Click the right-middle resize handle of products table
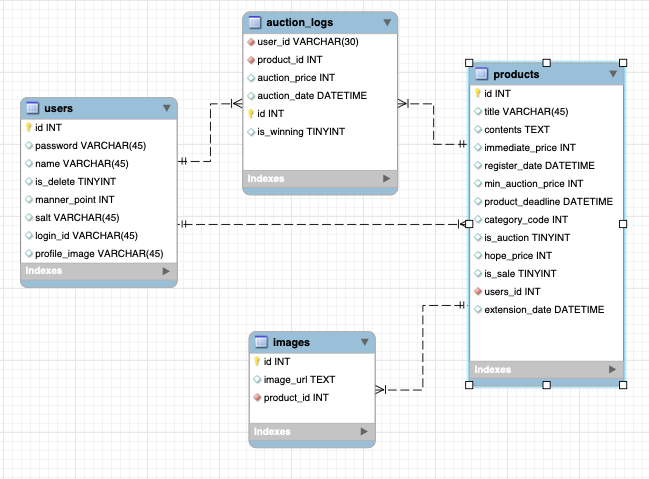Screen dimensions: 649x479 click(x=623, y=224)
